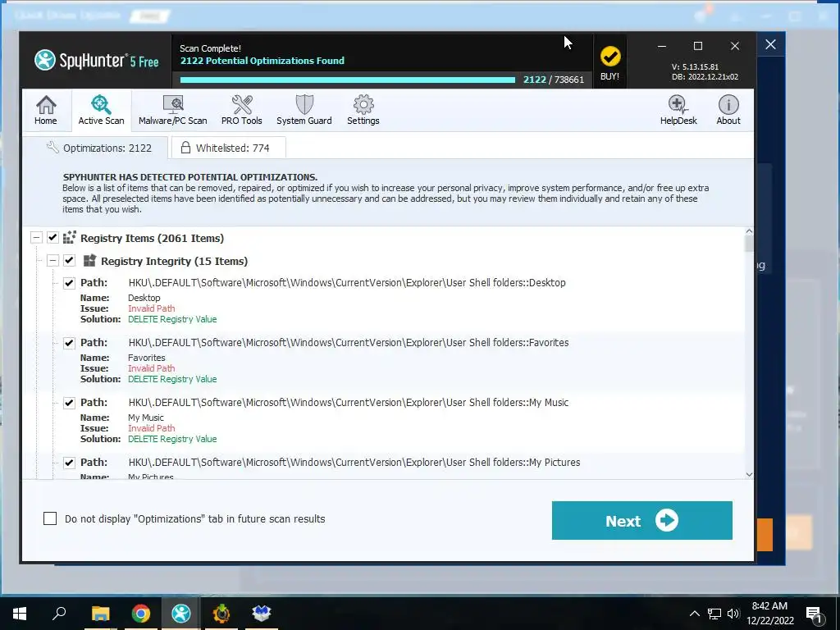Click the taskbar clock 8:42 AM
The width and height of the screenshot is (840, 630).
[x=769, y=606]
